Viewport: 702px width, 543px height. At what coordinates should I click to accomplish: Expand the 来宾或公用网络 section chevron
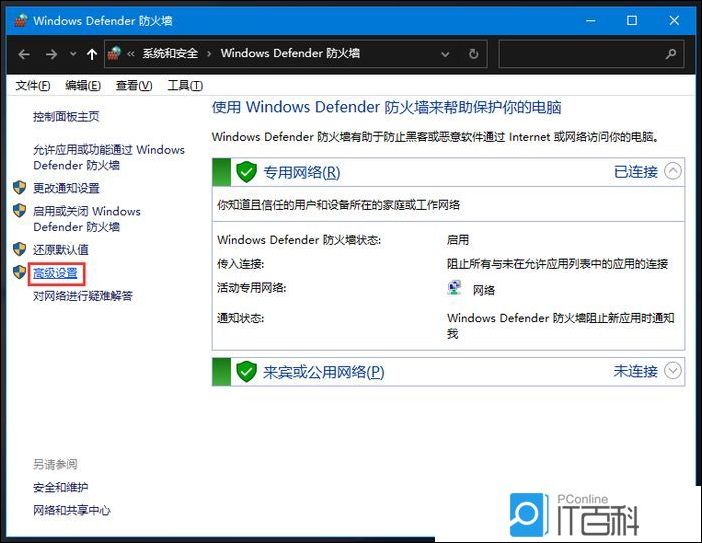click(x=672, y=371)
